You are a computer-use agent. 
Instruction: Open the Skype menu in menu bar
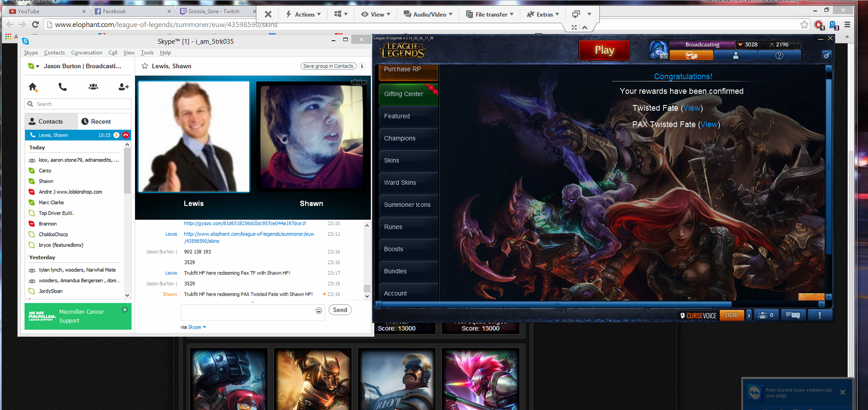(x=31, y=53)
